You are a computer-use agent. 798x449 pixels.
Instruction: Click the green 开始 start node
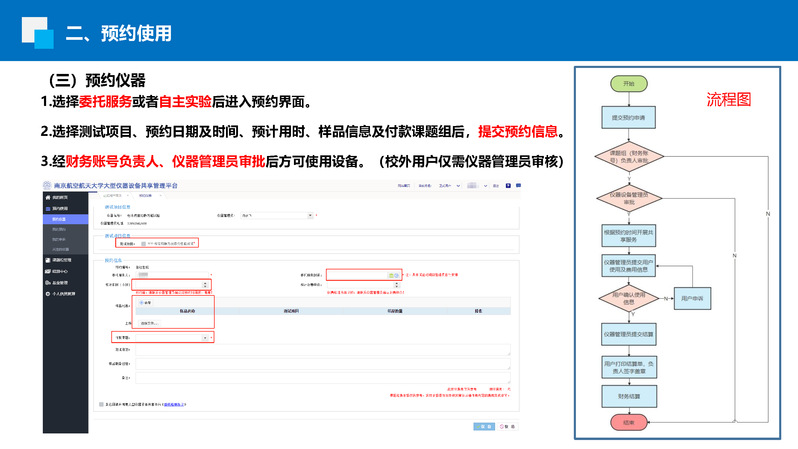click(x=628, y=84)
